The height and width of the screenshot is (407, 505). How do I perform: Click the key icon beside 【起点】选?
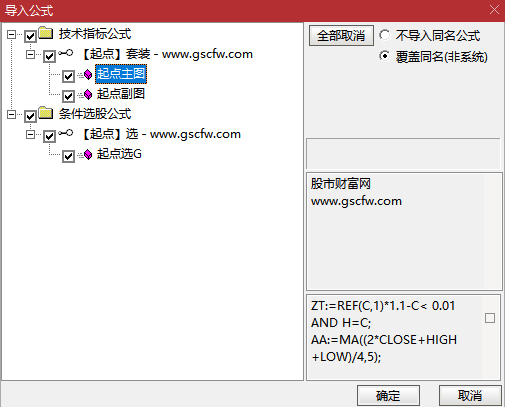[66, 133]
